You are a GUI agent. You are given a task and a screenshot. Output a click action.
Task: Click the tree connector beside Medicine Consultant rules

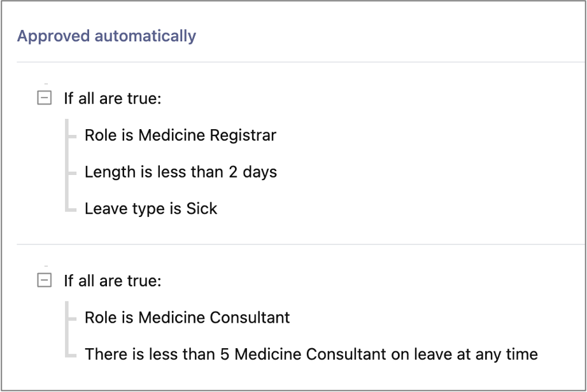point(71,329)
